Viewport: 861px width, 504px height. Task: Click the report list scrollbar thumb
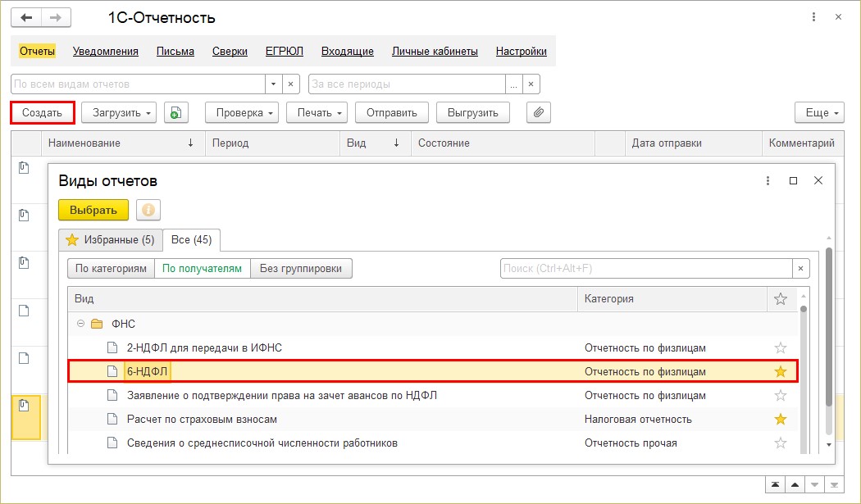[x=804, y=309]
